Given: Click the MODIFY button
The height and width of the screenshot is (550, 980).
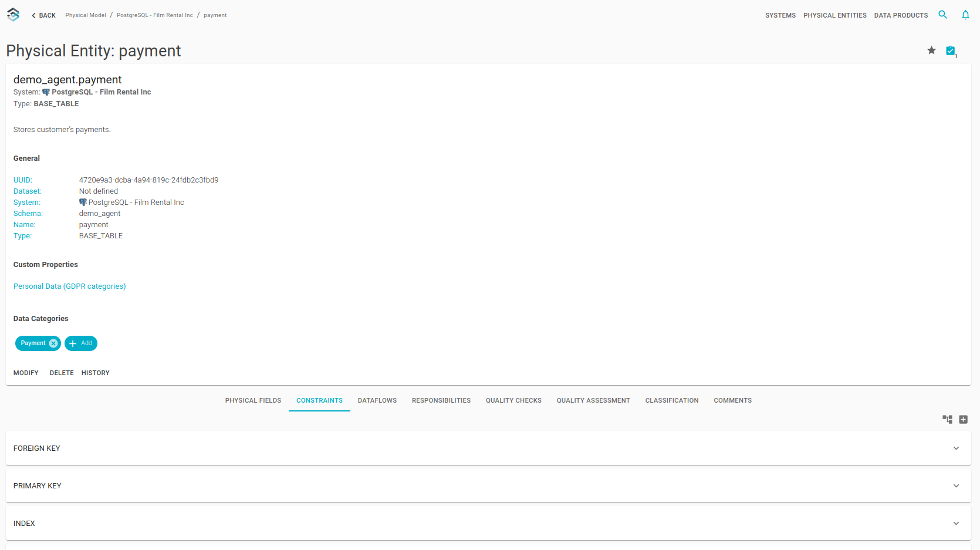Looking at the screenshot, I should (26, 373).
